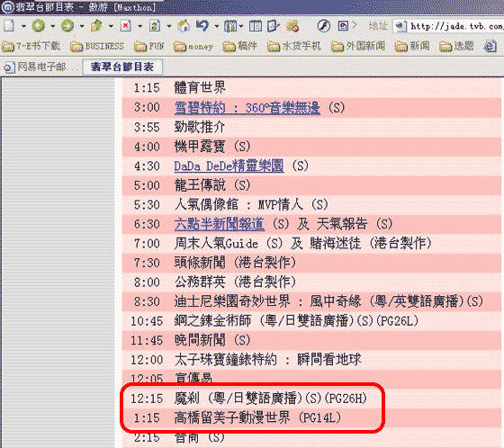Go to the Home page icon
The height and width of the screenshot is (448, 504).
pos(184,25)
